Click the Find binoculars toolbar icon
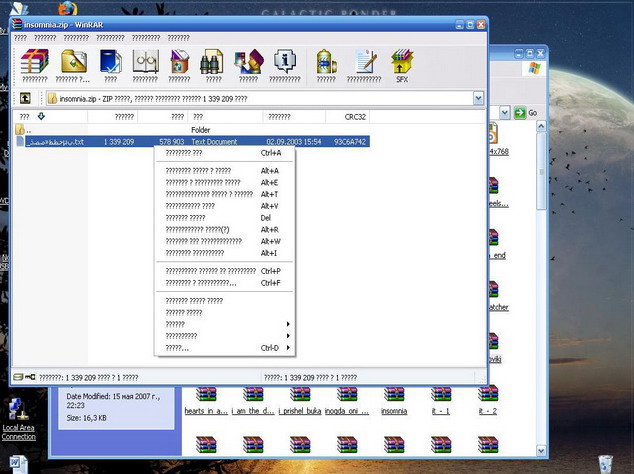 [x=213, y=65]
